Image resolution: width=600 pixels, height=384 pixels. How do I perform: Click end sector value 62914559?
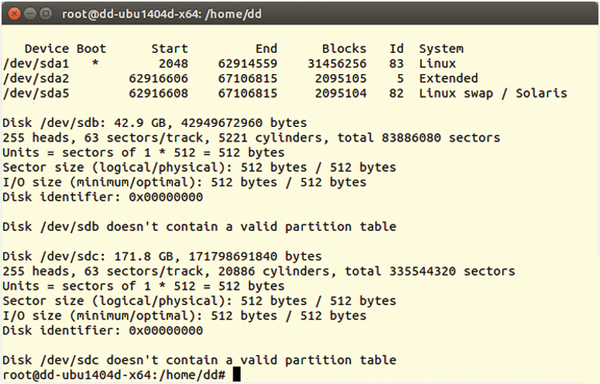(248, 63)
